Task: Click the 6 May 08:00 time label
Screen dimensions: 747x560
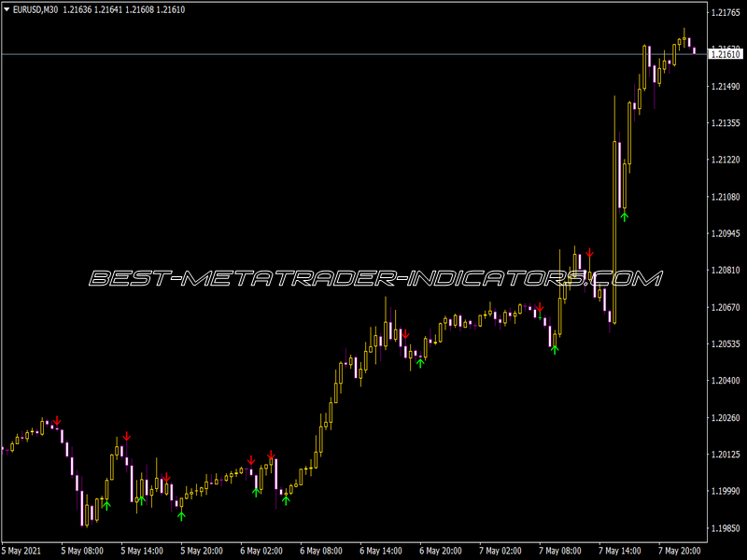Action: pos(321,551)
